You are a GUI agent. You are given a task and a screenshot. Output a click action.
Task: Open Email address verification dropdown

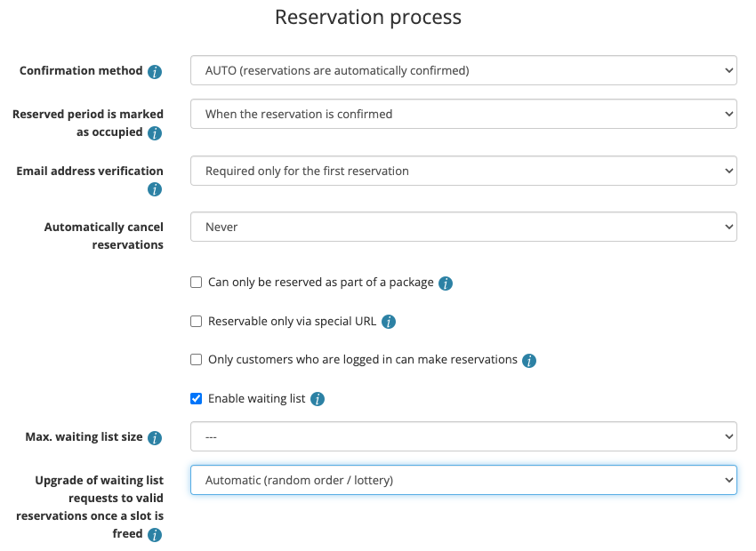click(463, 171)
